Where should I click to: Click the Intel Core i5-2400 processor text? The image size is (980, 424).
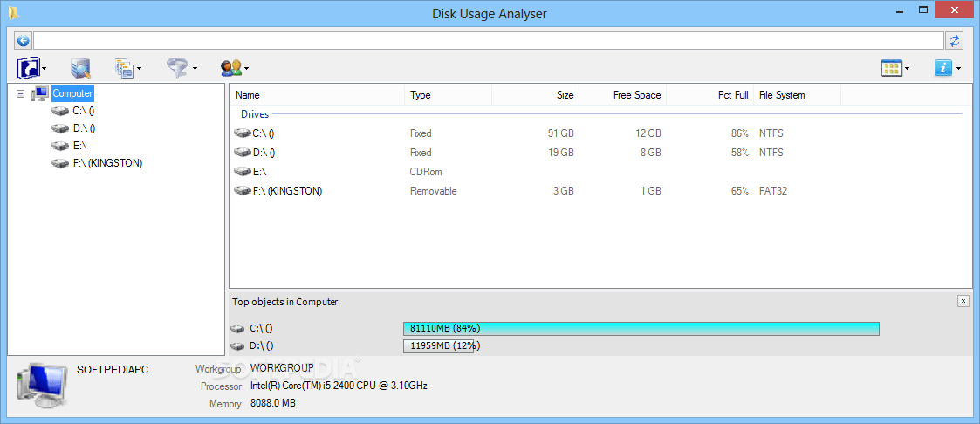click(339, 386)
